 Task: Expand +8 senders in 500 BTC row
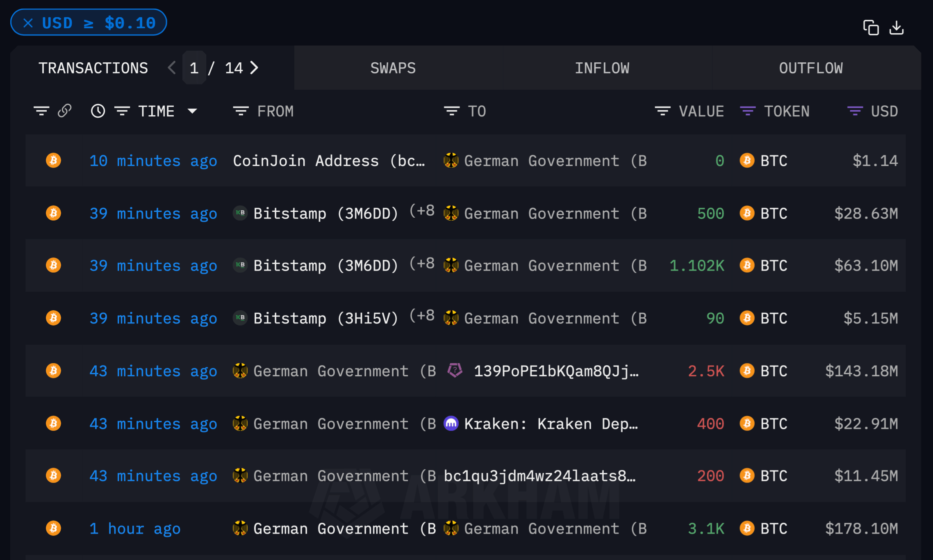click(x=422, y=211)
